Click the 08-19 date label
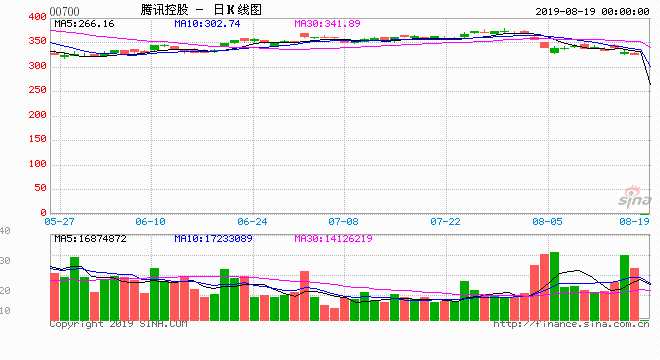 click(x=634, y=221)
